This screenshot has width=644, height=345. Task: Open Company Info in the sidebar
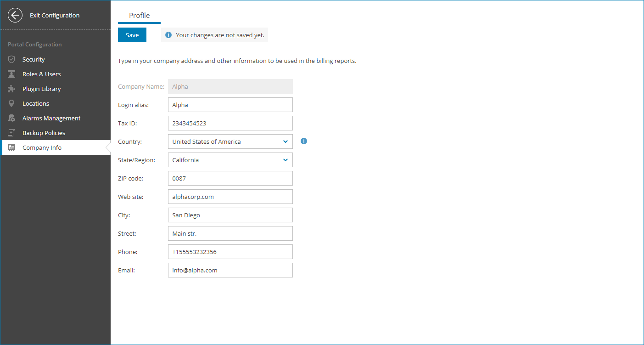(42, 147)
